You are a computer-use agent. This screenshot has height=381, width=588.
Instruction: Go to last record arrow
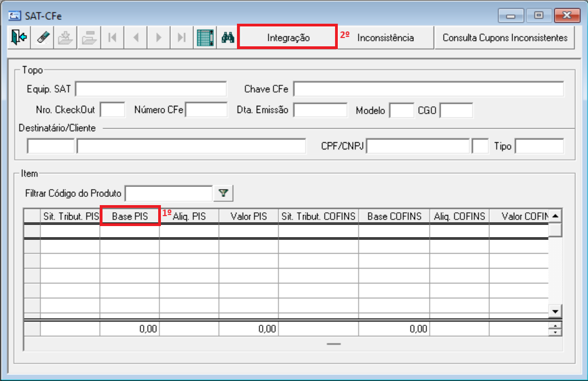tap(182, 37)
